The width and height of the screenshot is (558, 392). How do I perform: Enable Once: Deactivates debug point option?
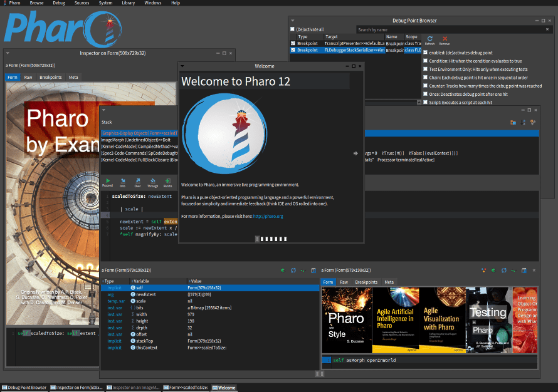click(x=425, y=94)
